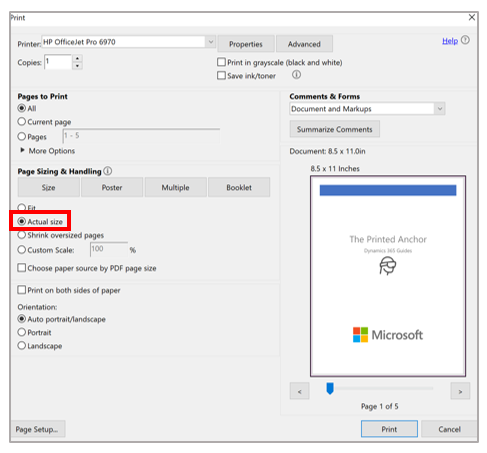Image resolution: width=487 pixels, height=453 pixels.
Task: Choose Portrait orientation
Action: point(22,332)
